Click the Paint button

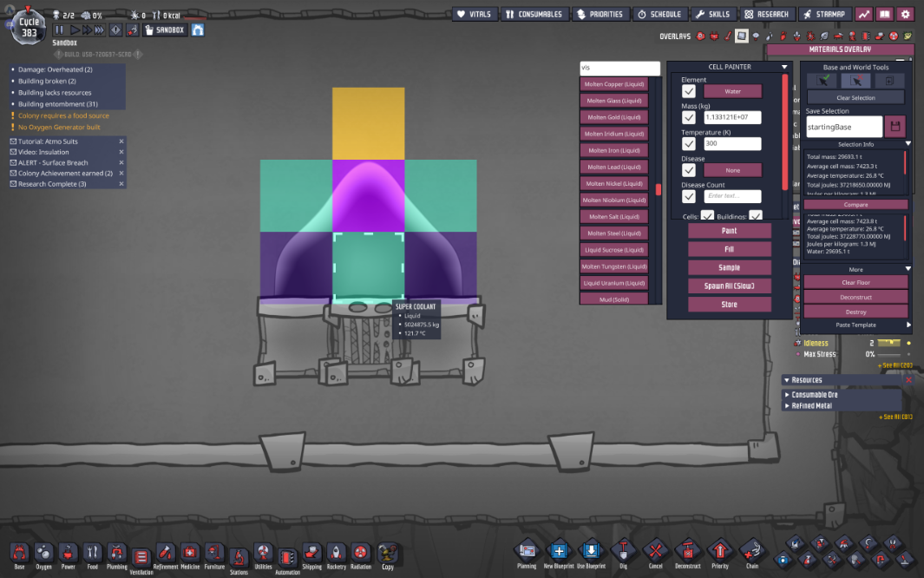click(730, 230)
